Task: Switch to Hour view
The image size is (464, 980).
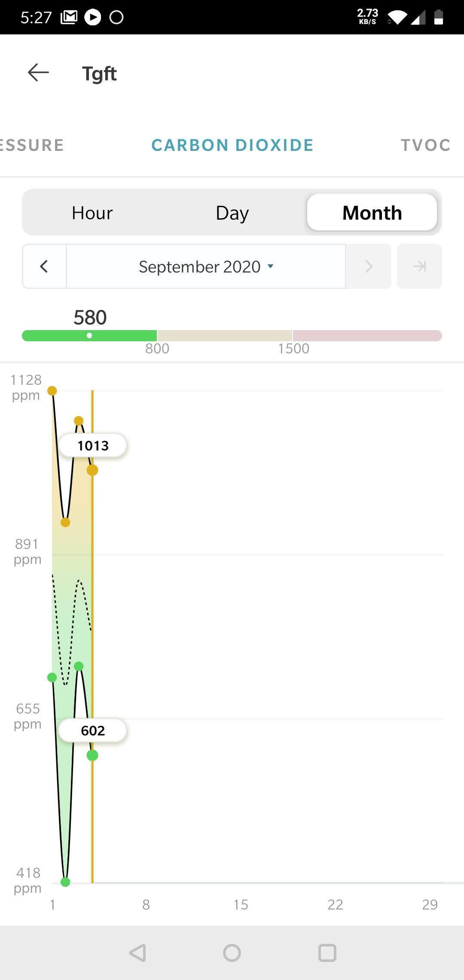Action: tap(92, 213)
